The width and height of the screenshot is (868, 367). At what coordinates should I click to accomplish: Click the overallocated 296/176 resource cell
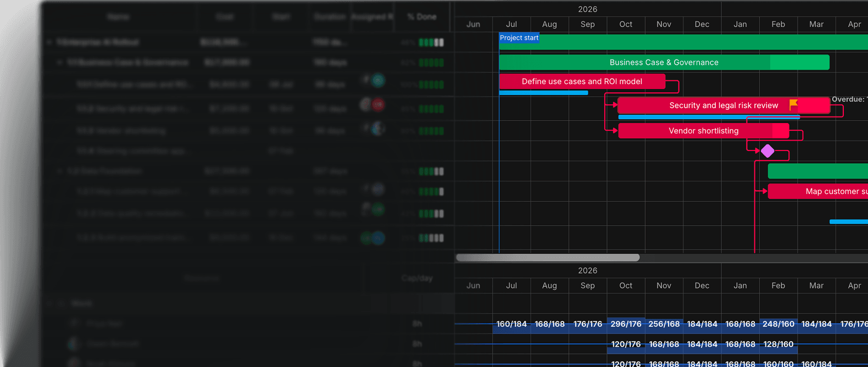[x=626, y=324]
